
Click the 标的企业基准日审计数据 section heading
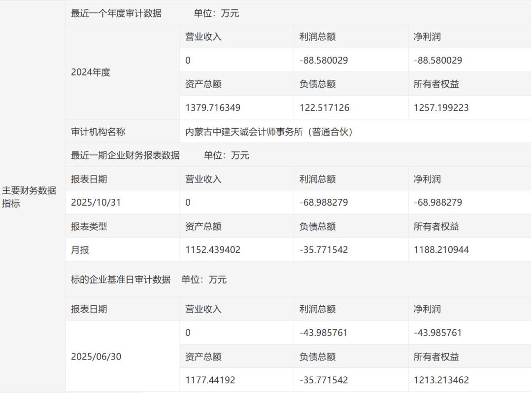tap(121, 280)
